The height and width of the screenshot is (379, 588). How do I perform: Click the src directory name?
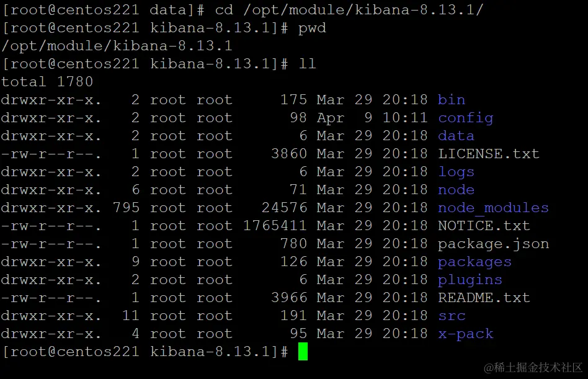452,316
